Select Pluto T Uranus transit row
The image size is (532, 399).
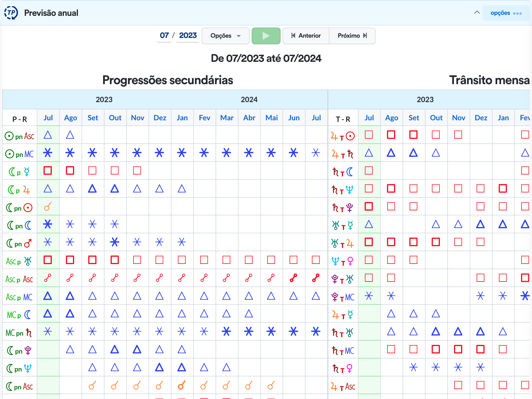click(343, 279)
